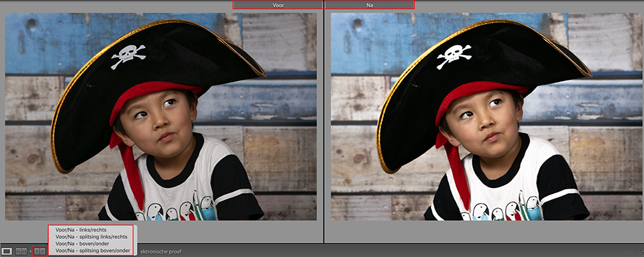Click the 'Na' header label
The width and height of the screenshot is (644, 257).
click(x=370, y=5)
